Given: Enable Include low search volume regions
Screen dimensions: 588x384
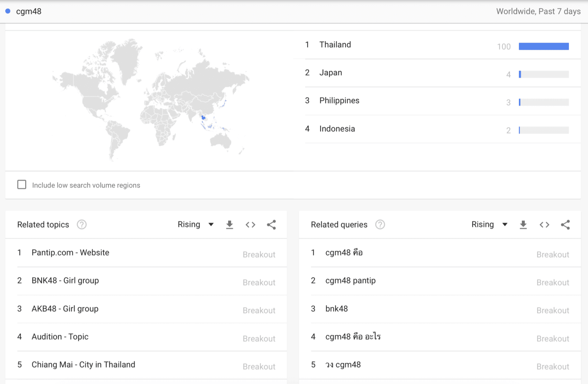Looking at the screenshot, I should click(22, 184).
